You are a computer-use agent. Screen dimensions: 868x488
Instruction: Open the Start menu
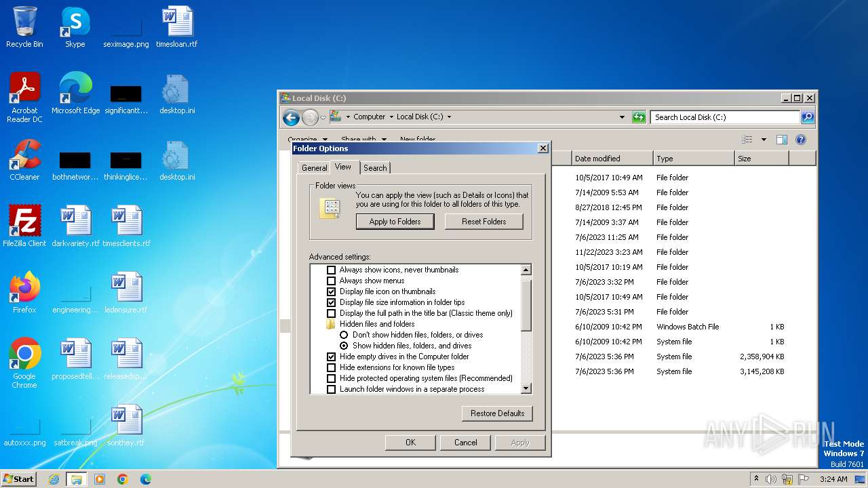pyautogui.click(x=19, y=479)
